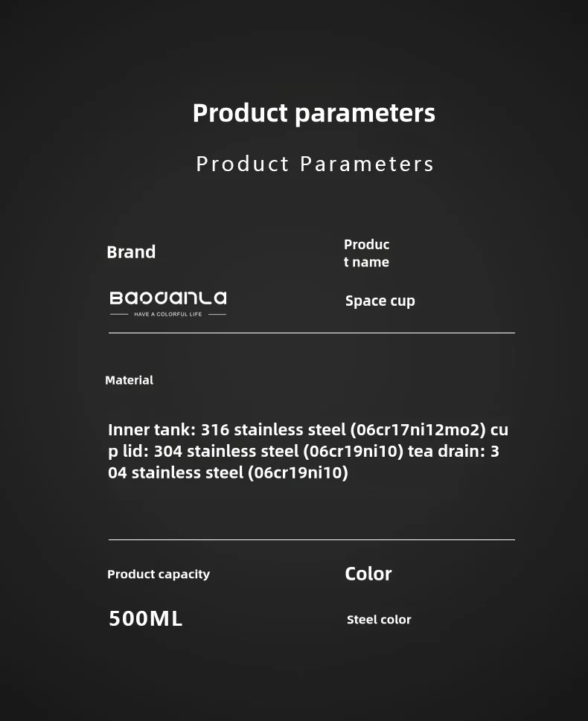Image resolution: width=588 pixels, height=721 pixels.
Task: Click the 'p lid: 304 stainless steel' line
Action: point(304,451)
